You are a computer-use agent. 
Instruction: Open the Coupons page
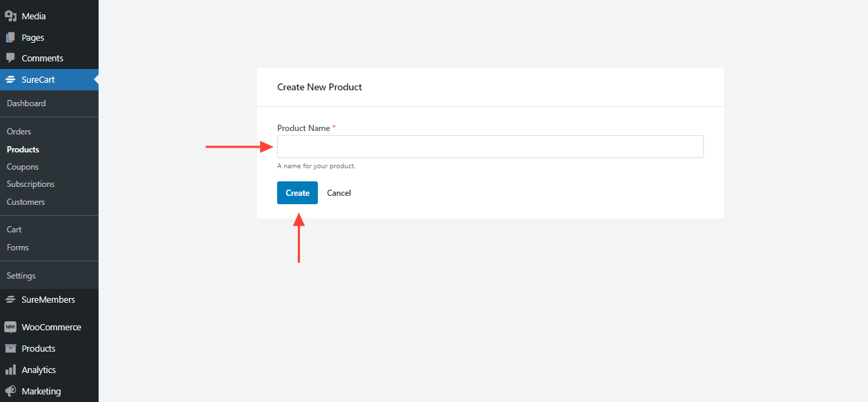click(23, 167)
